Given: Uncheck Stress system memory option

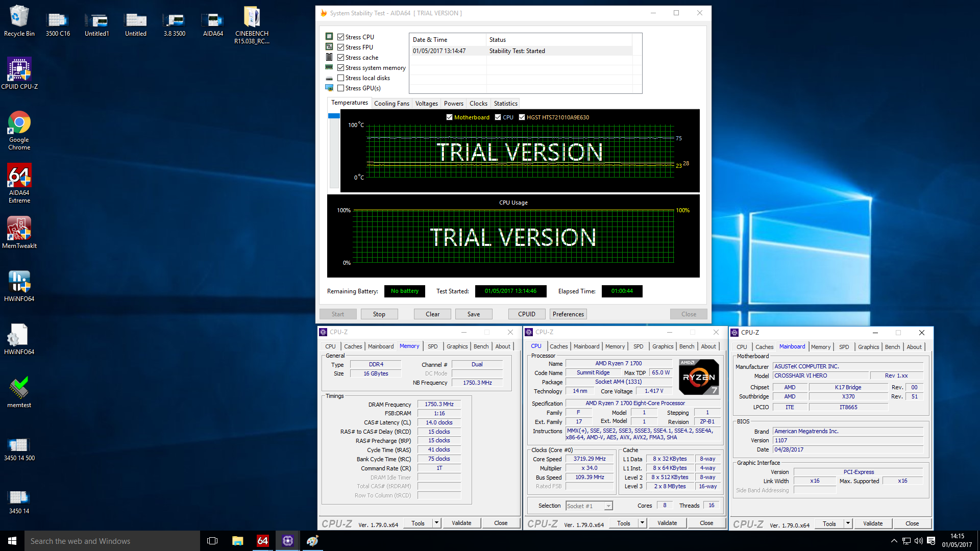Looking at the screenshot, I should [x=340, y=68].
